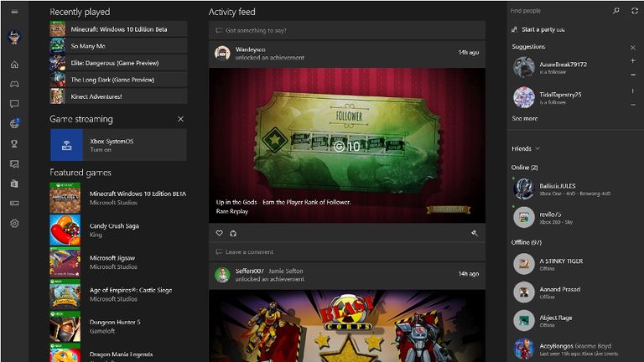The height and width of the screenshot is (362, 644).
Task: Open the Follower achievement image
Action: (x=347, y=145)
